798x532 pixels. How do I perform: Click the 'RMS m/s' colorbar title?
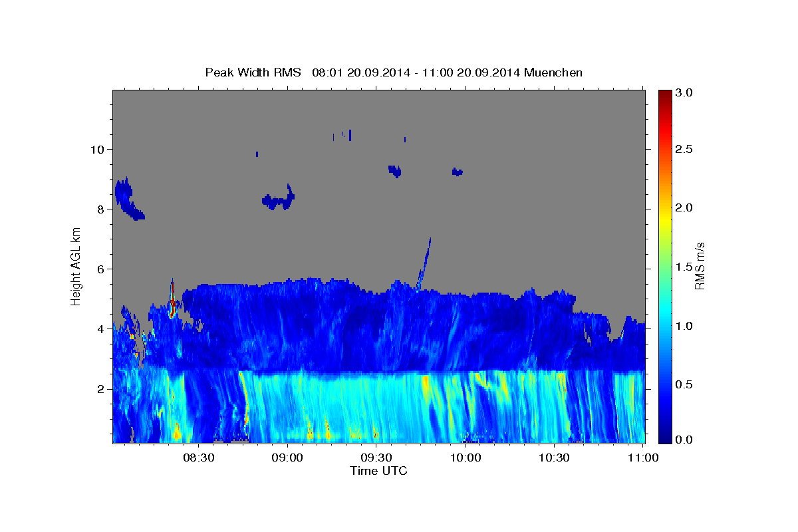click(700, 266)
